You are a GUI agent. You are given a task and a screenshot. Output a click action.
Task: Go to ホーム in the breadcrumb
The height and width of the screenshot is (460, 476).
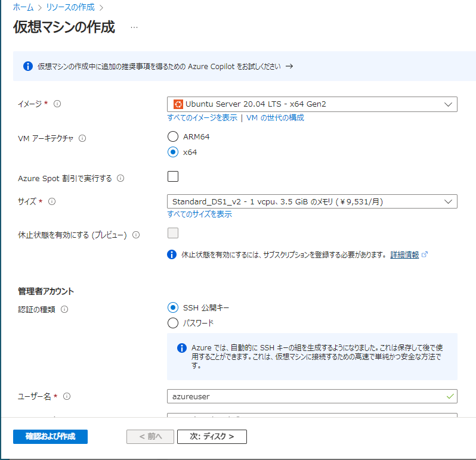point(23,7)
